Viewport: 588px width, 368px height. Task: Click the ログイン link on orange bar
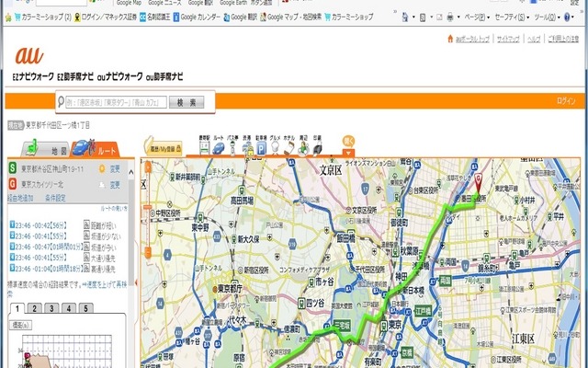[566, 100]
